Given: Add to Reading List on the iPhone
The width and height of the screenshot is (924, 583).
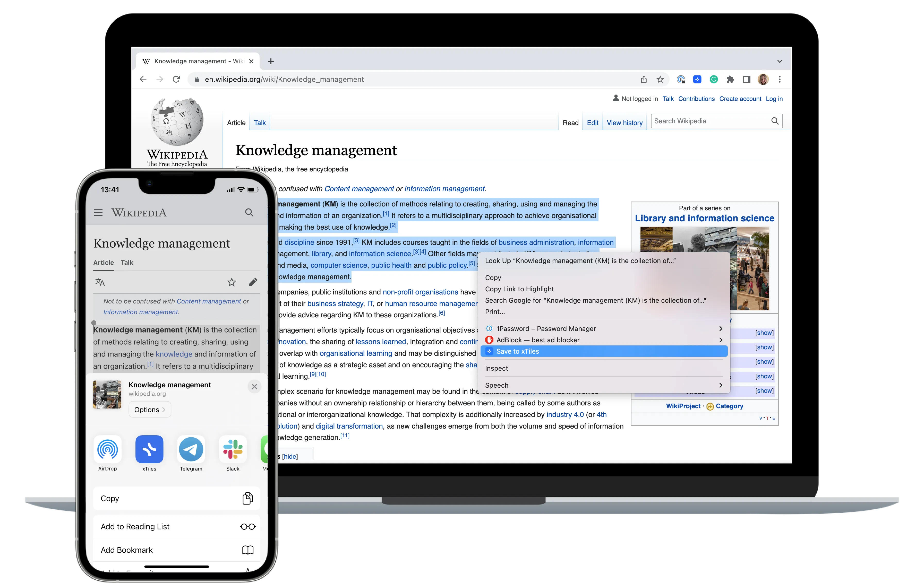Looking at the screenshot, I should point(135,526).
